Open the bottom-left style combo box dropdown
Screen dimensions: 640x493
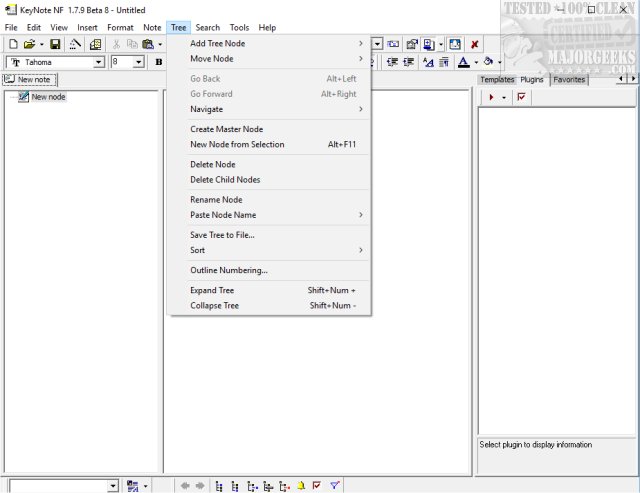pos(113,486)
